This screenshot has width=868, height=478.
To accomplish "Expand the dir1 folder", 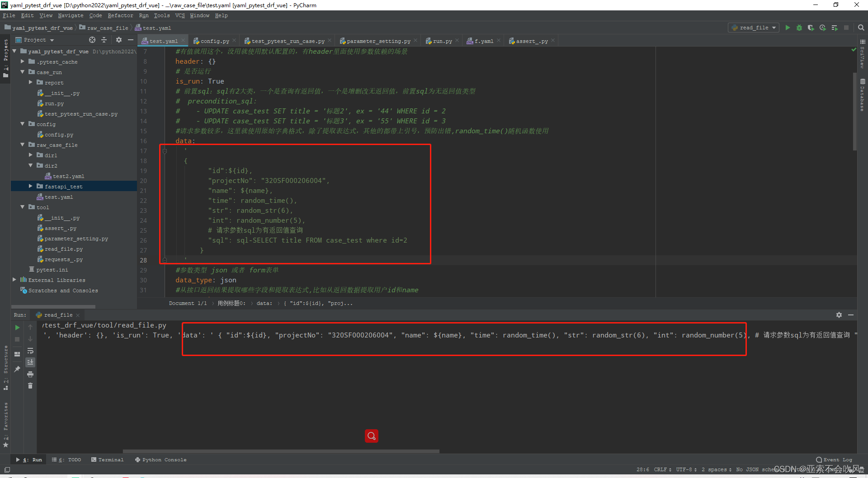I will 30,155.
